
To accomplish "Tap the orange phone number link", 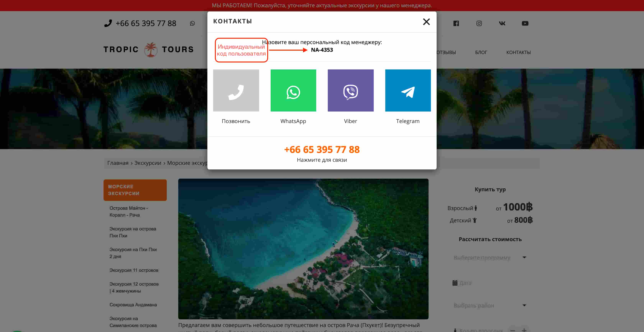I will [x=322, y=150].
